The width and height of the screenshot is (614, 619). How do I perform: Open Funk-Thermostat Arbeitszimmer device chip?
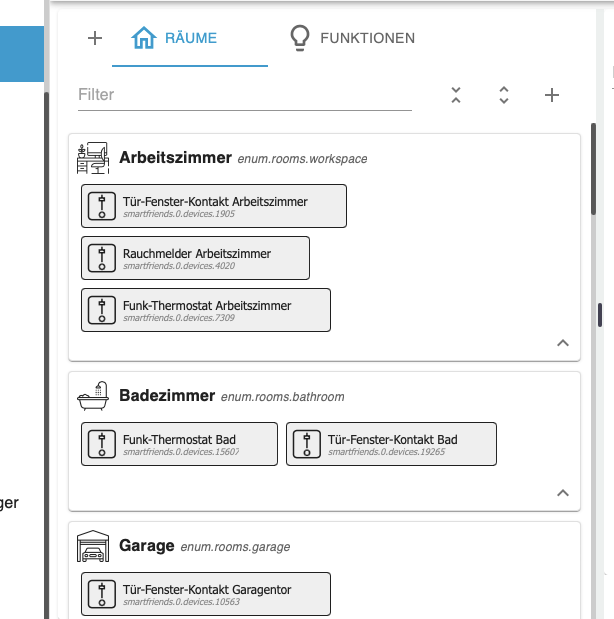point(206,310)
